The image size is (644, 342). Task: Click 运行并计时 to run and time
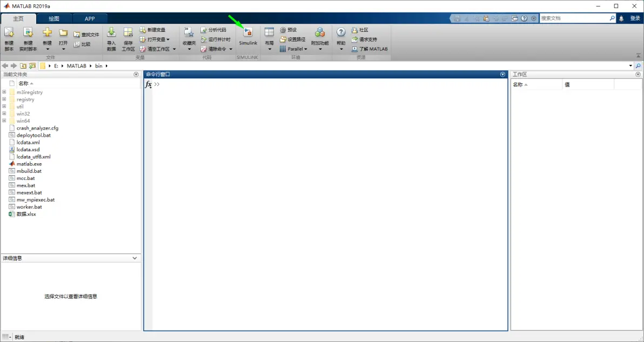(x=216, y=39)
